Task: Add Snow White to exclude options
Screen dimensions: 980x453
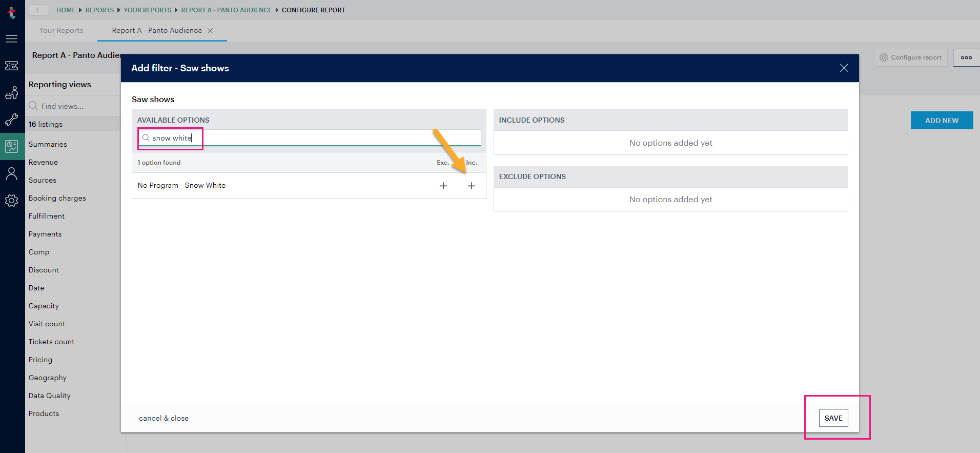Action: click(x=443, y=186)
